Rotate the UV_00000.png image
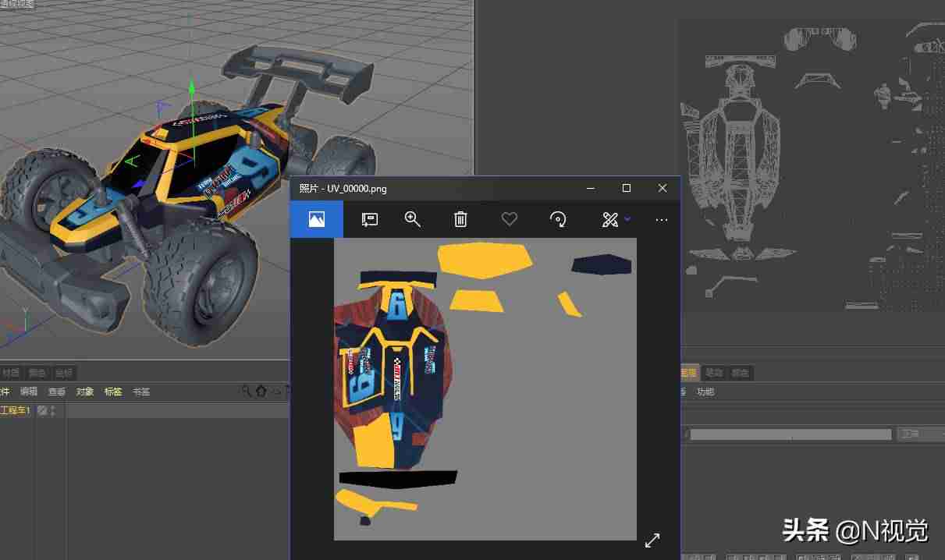The image size is (945, 560). 558,220
